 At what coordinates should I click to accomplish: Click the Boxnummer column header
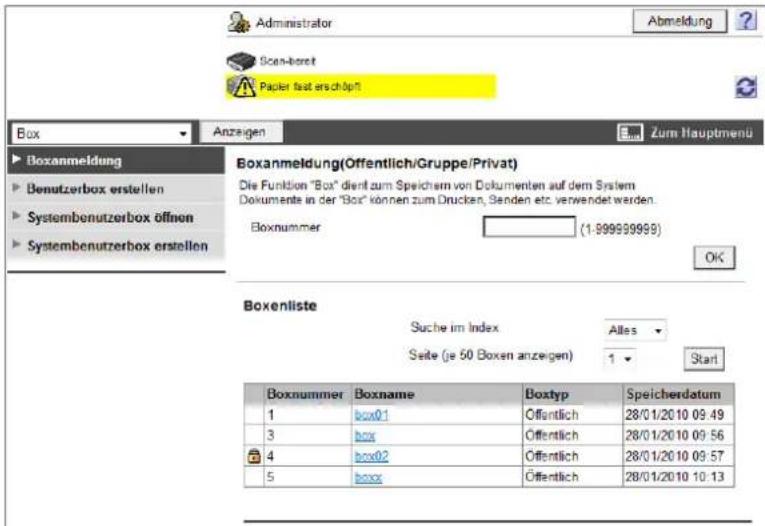tap(305, 394)
